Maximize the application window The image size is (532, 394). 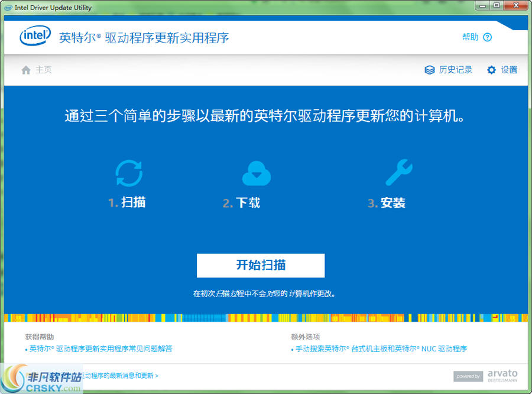pos(495,5)
